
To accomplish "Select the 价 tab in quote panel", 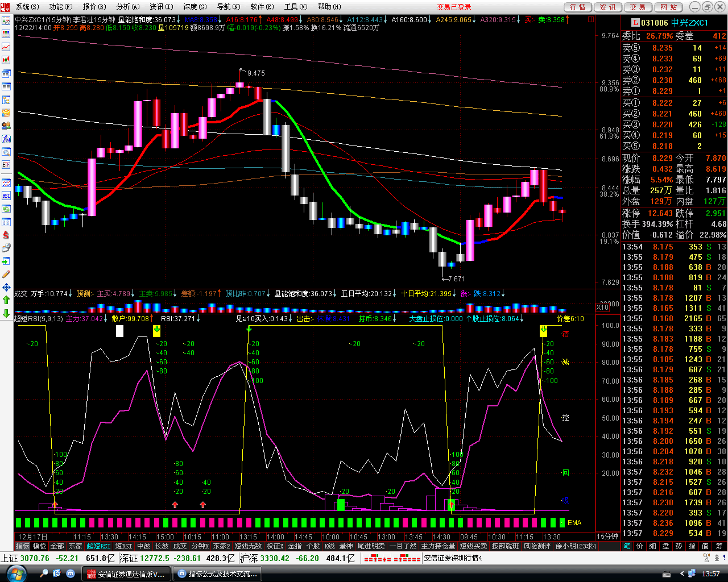I will tap(640, 546).
